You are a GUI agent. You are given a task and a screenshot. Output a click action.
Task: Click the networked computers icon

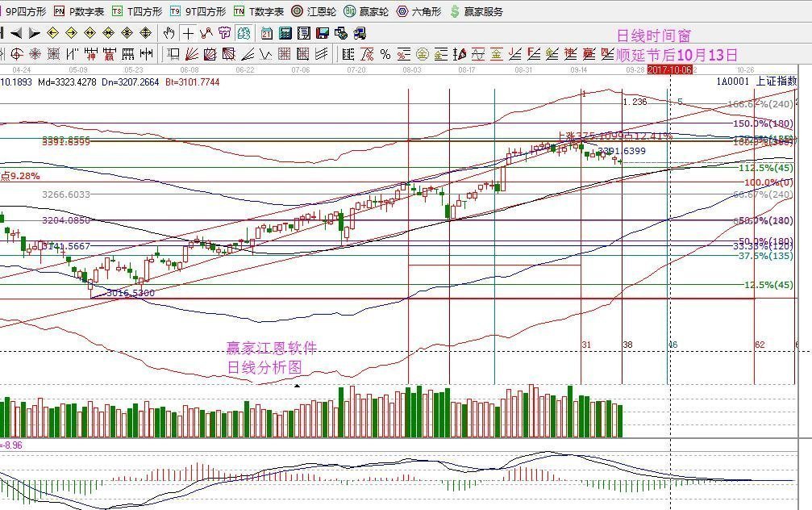pos(360,33)
